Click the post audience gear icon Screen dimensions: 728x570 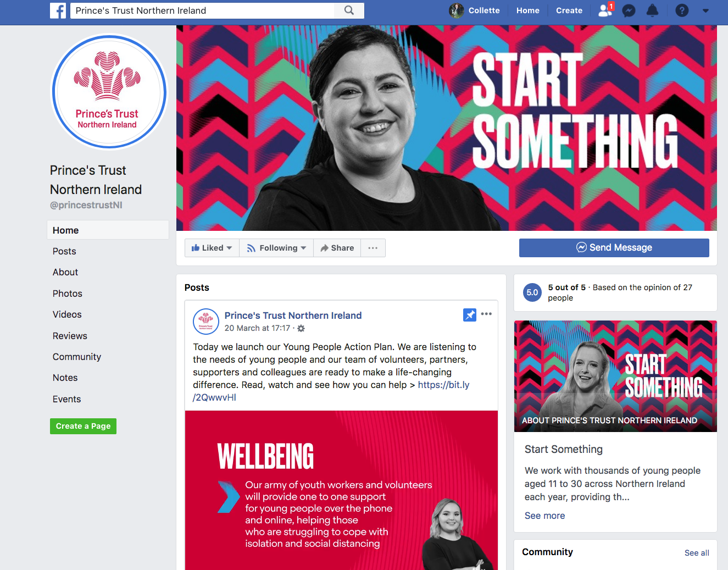point(301,328)
